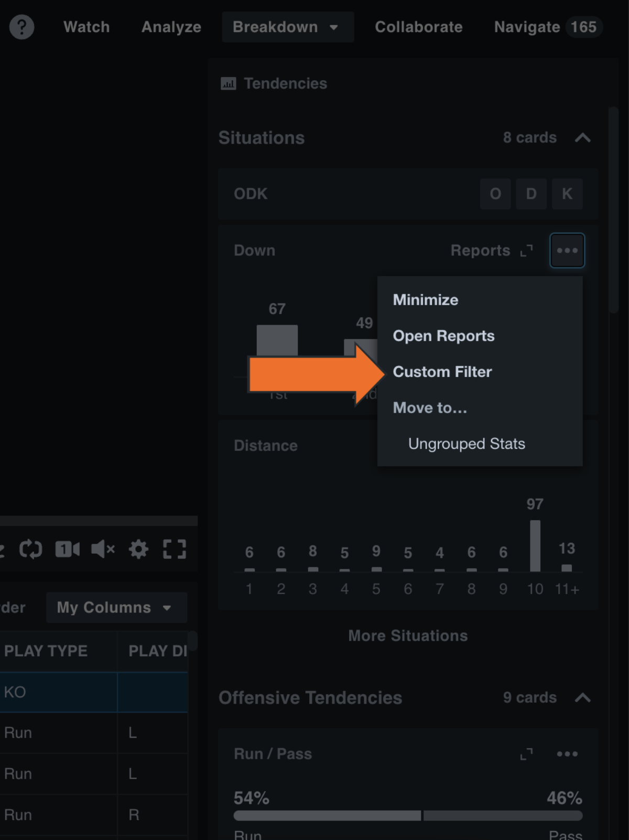Open Navigate with 165 badge
629x840 pixels.
point(548,27)
